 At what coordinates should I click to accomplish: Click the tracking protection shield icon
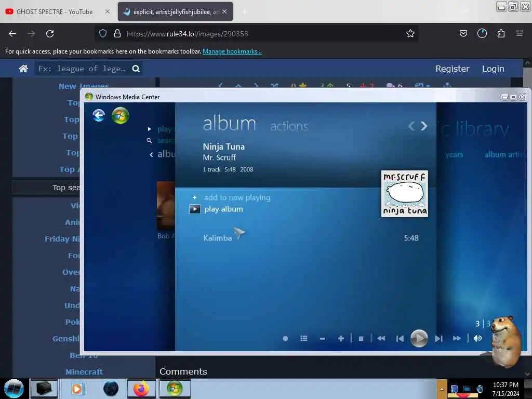[103, 34]
